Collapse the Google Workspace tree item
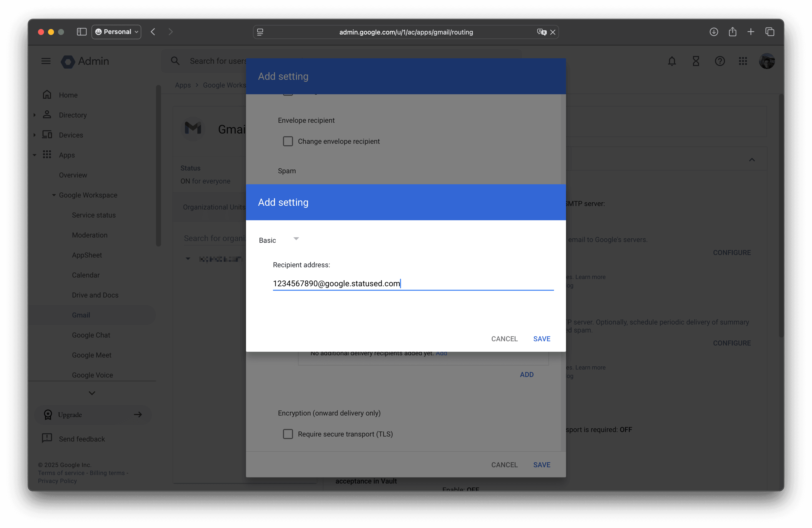The image size is (812, 528). pyautogui.click(x=53, y=195)
